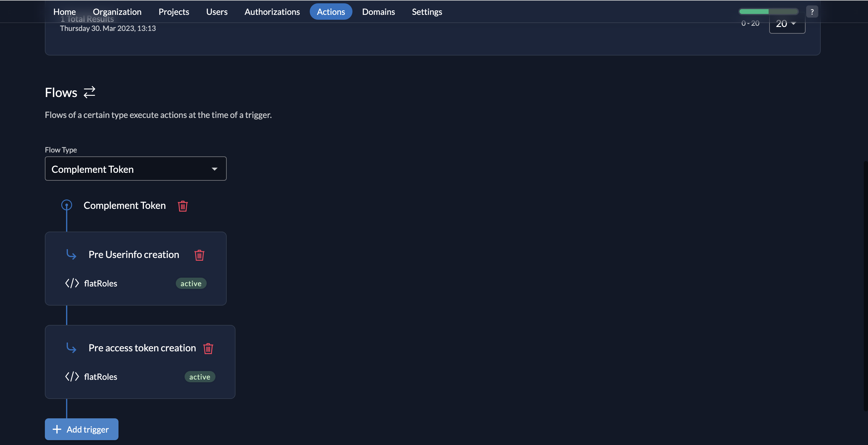
Task: Click the Add trigger button
Action: coord(82,429)
